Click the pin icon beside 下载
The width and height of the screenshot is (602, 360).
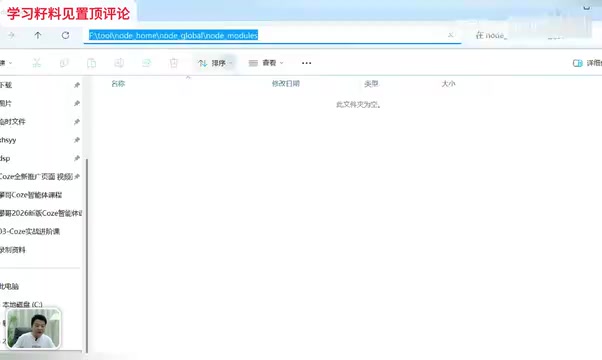(77, 85)
